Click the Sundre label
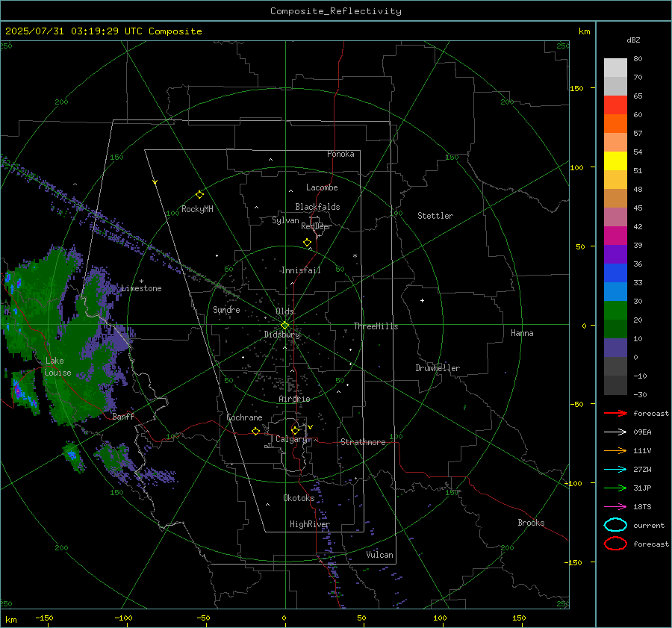 pos(226,310)
